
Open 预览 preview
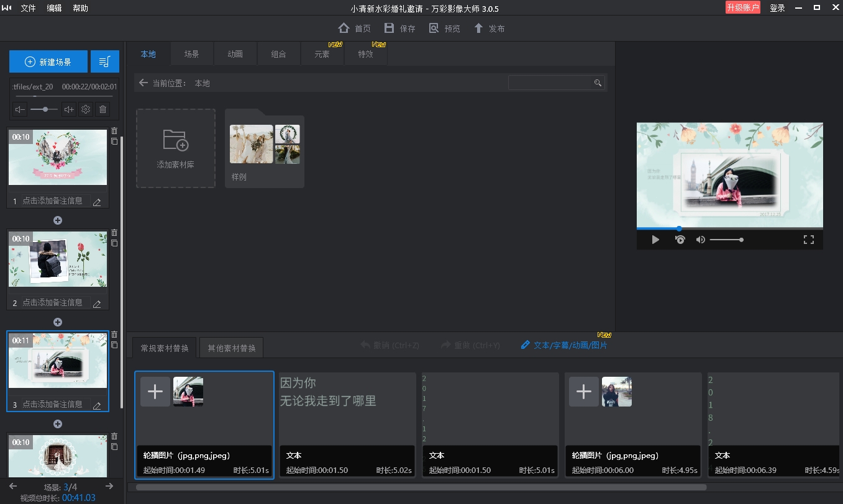(x=444, y=29)
